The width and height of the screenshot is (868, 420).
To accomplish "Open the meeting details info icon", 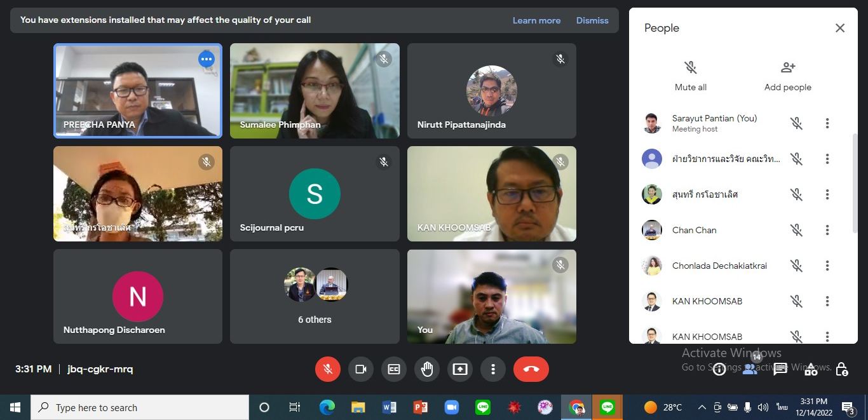I will pos(719,369).
